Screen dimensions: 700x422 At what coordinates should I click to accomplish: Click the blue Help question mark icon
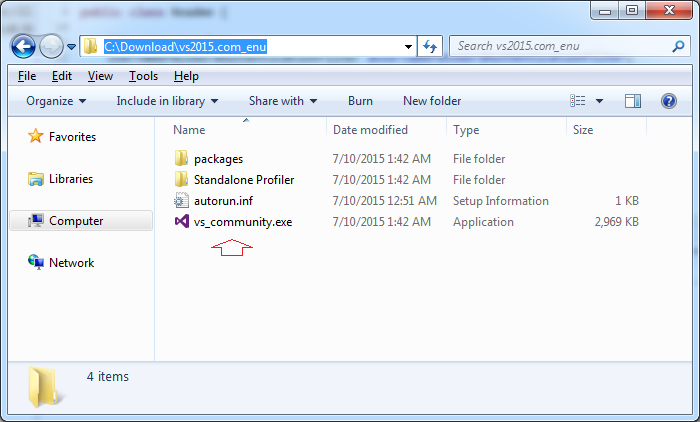[x=669, y=101]
